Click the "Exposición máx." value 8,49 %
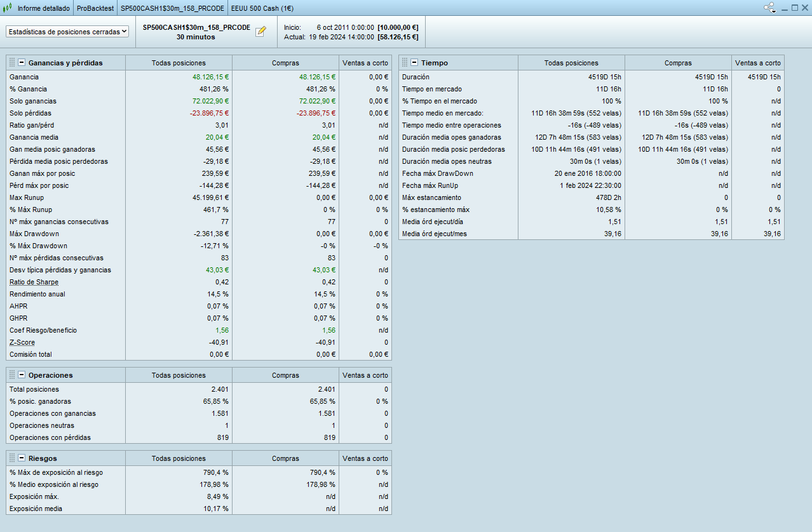The width and height of the screenshot is (812, 532). click(x=217, y=496)
